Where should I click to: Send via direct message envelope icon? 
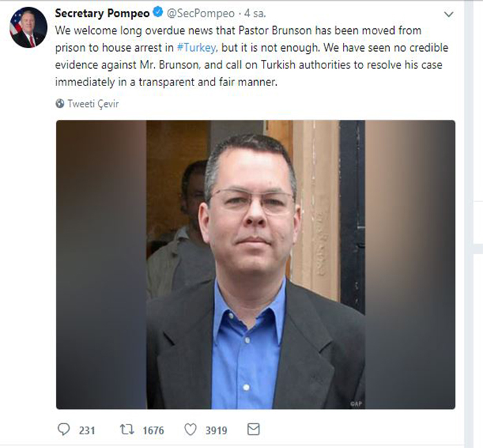click(x=253, y=429)
